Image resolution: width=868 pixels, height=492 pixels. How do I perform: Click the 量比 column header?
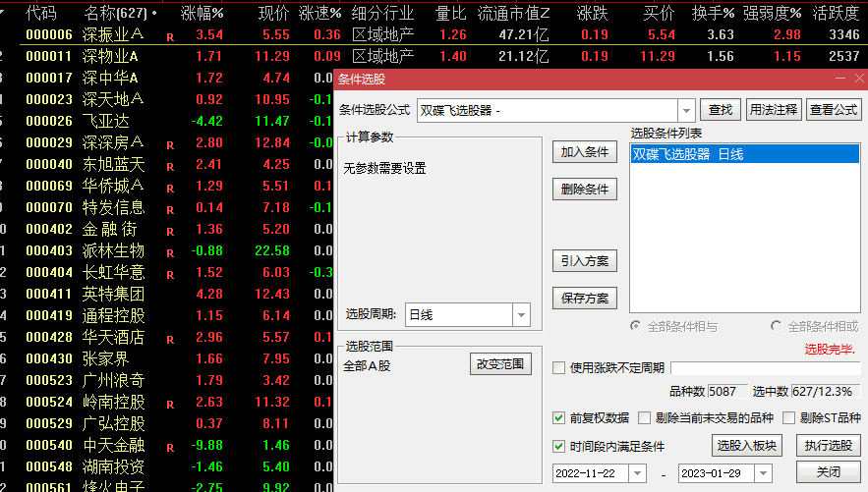tap(450, 14)
